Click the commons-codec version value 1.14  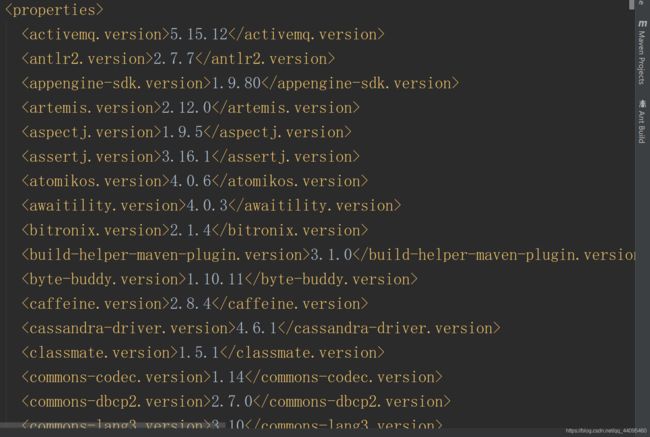coord(228,377)
